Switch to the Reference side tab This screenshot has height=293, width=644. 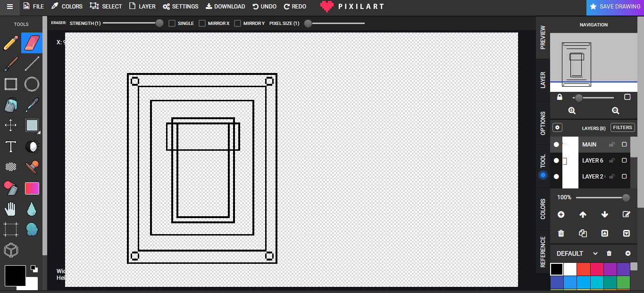pos(543,252)
